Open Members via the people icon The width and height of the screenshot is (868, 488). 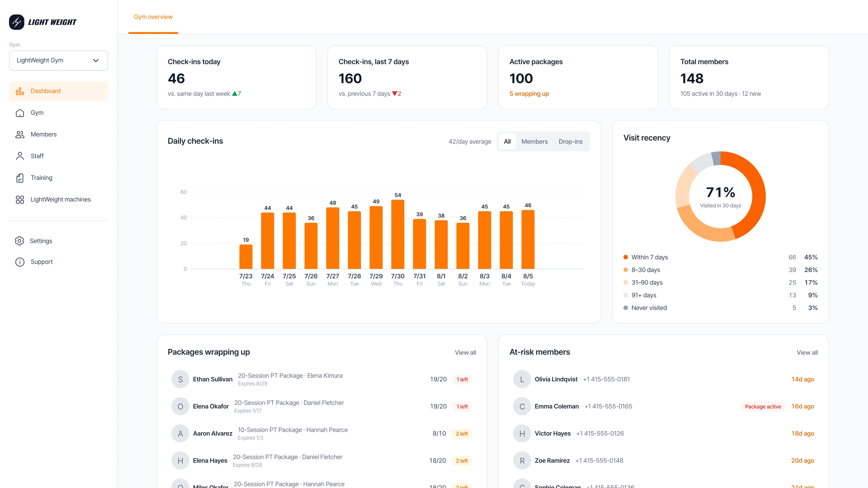[20, 134]
